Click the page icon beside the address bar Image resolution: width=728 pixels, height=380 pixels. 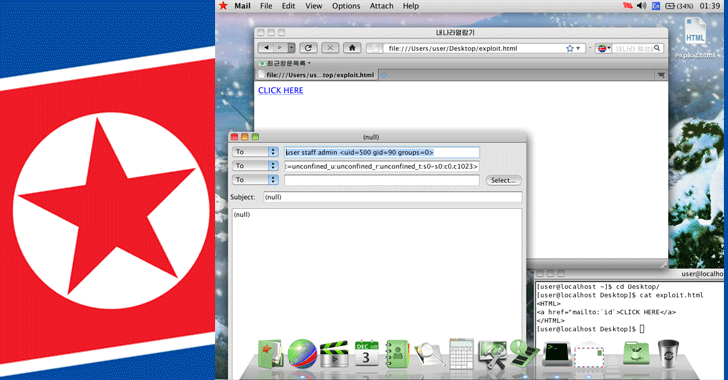point(375,48)
